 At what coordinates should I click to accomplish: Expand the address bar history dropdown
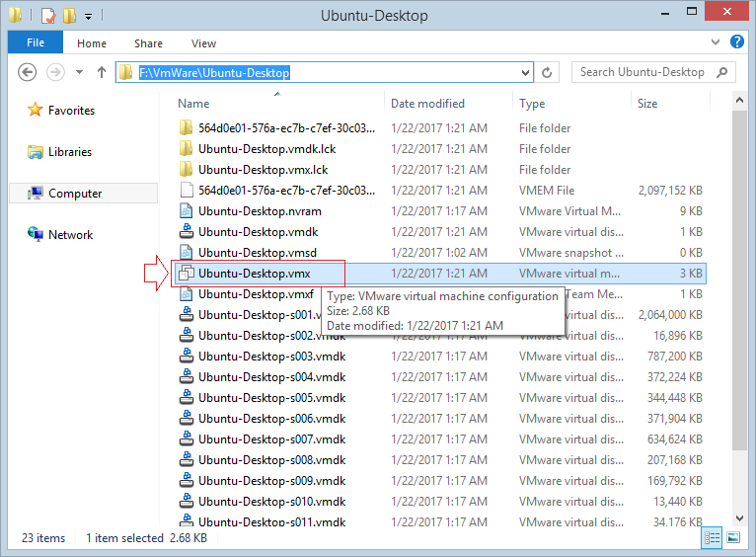tap(525, 73)
